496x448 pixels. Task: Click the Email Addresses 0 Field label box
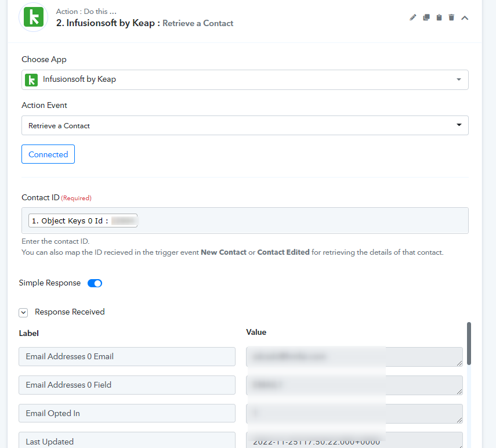click(127, 385)
